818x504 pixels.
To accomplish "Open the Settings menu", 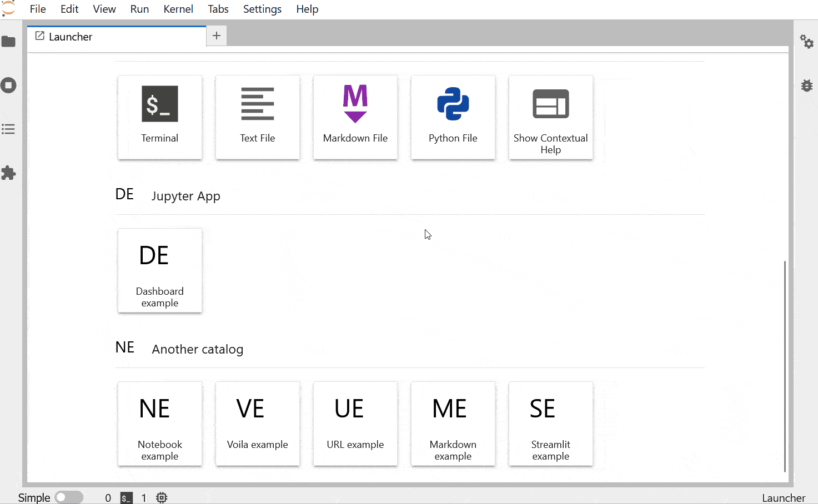I will tap(262, 9).
